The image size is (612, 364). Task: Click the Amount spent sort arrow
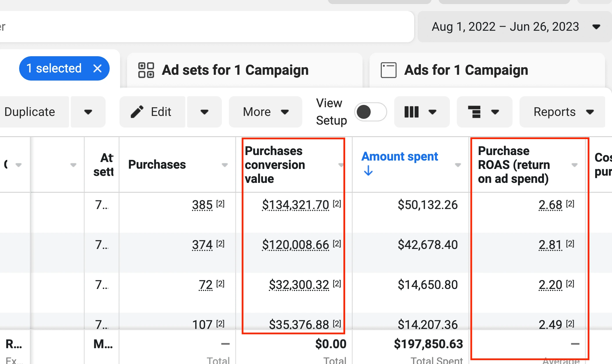click(x=368, y=170)
